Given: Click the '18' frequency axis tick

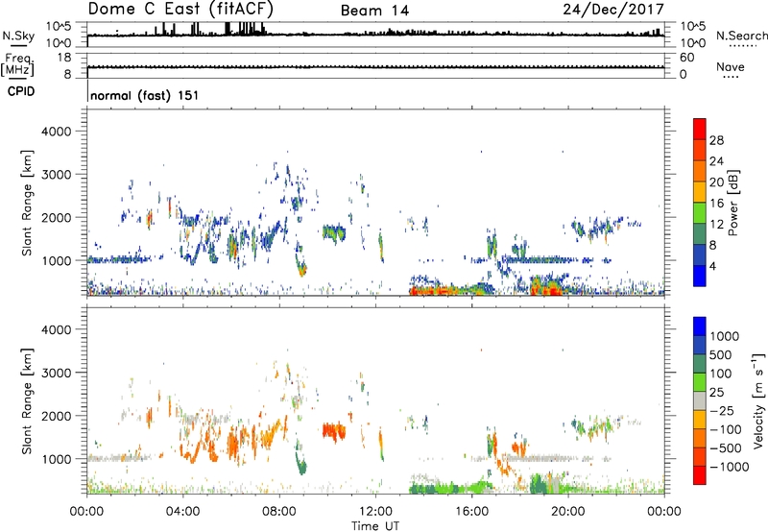Looking at the screenshot, I should click(64, 58).
